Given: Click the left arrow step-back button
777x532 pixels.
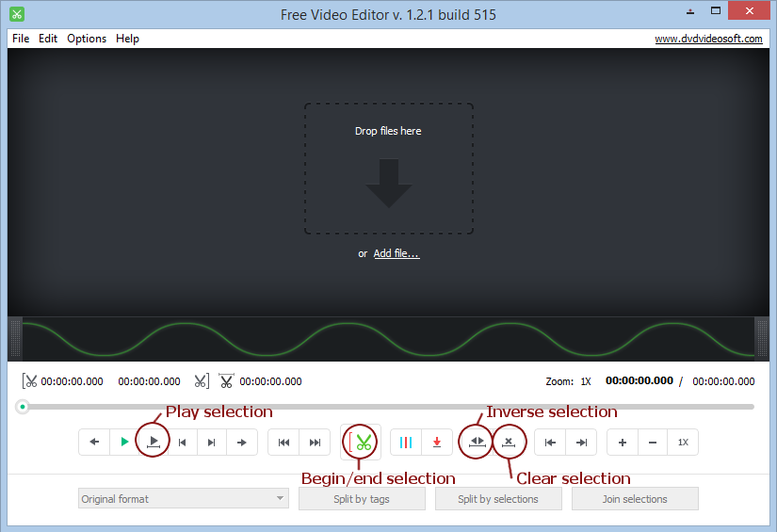Looking at the screenshot, I should pos(94,442).
